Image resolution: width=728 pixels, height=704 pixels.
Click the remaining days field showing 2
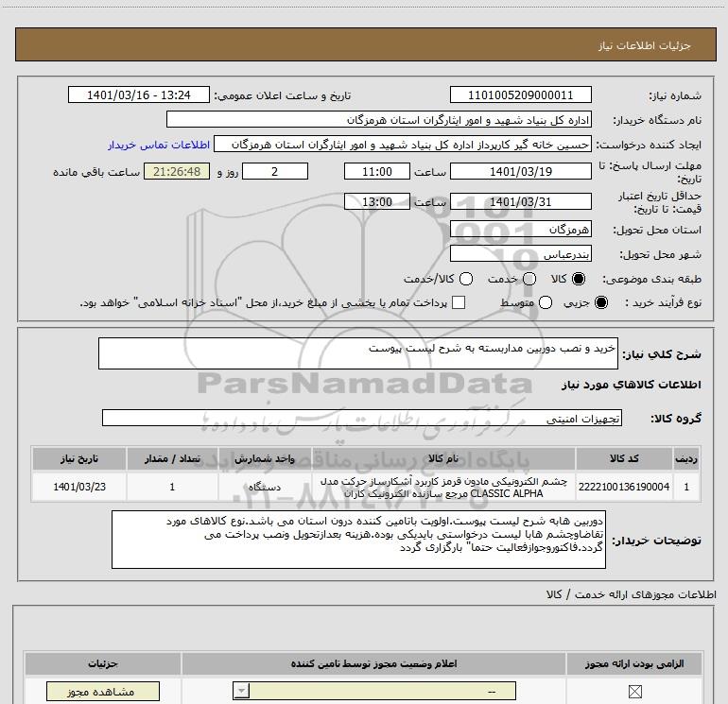275,171
